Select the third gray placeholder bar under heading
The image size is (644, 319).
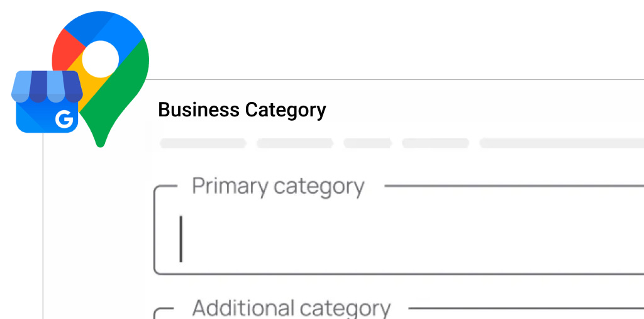(x=367, y=143)
